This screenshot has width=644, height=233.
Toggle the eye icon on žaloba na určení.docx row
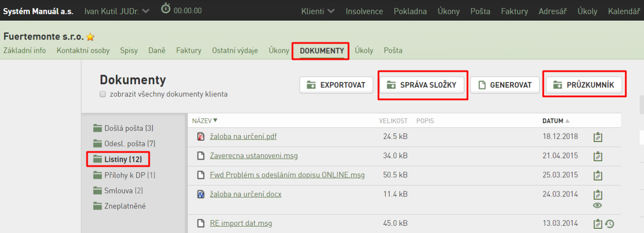pos(597,206)
